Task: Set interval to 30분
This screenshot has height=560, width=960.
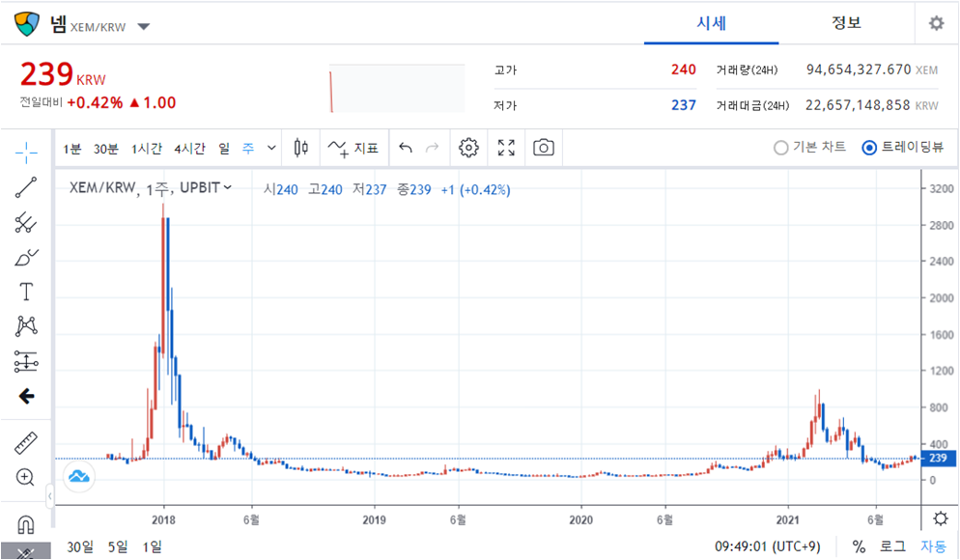Action: tap(106, 148)
